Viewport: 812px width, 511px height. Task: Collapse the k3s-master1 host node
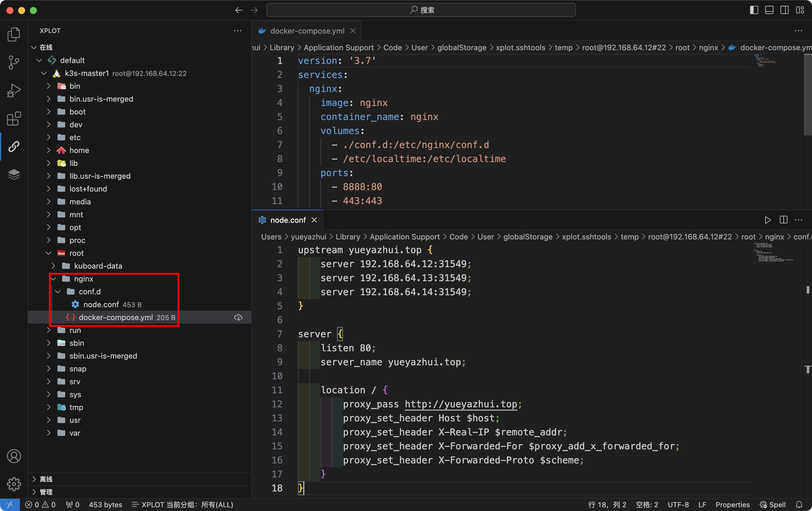[x=44, y=73]
